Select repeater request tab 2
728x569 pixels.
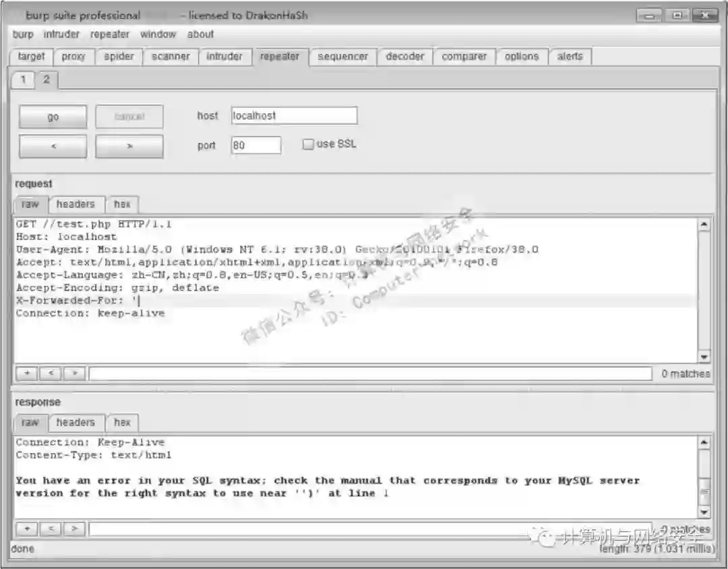coord(47,80)
